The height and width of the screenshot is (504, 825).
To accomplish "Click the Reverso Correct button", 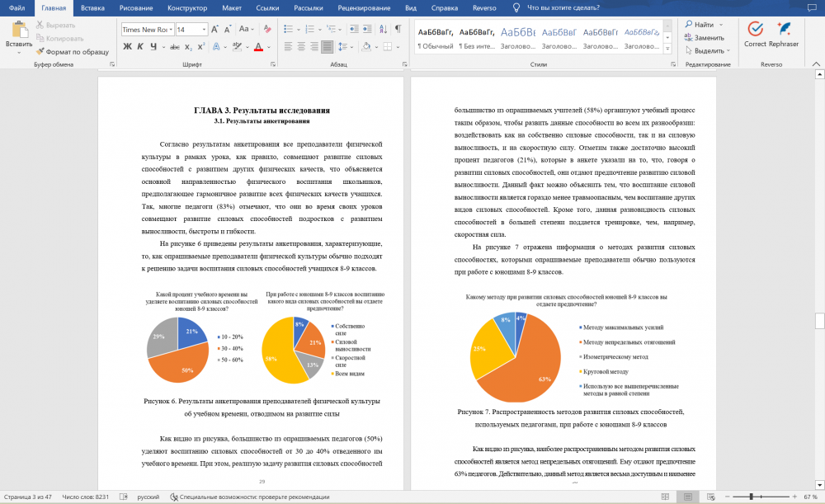I will pos(755,34).
